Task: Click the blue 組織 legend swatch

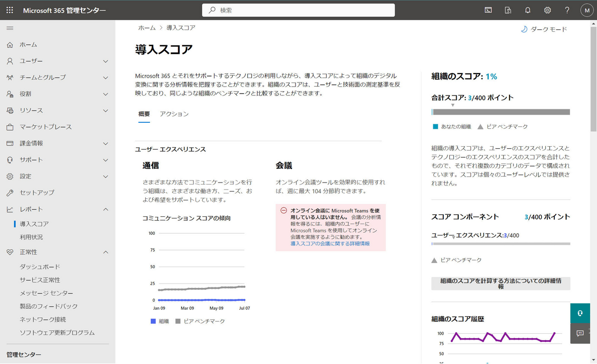Action: (x=153, y=321)
